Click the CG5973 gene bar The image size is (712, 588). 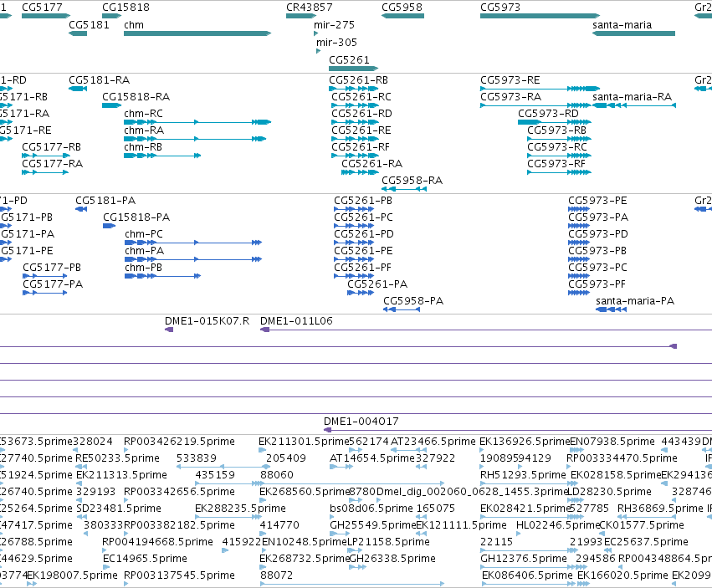[x=540, y=16]
